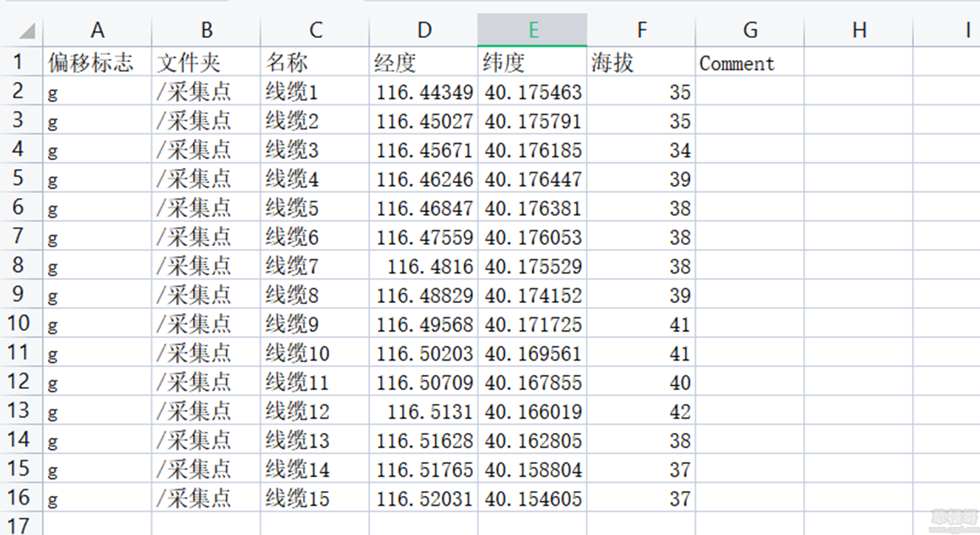Image resolution: width=980 pixels, height=535 pixels.
Task: Select altitude cell 40 in row 12
Action: pos(641,381)
